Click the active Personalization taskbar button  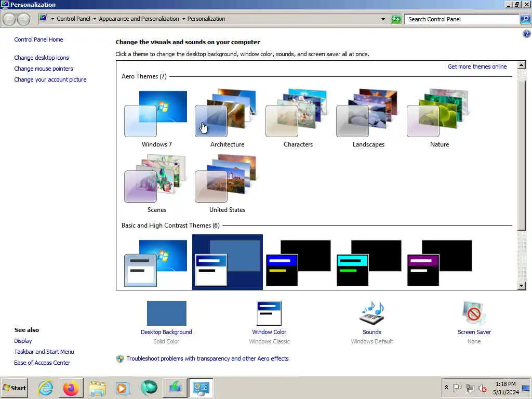pyautogui.click(x=201, y=388)
